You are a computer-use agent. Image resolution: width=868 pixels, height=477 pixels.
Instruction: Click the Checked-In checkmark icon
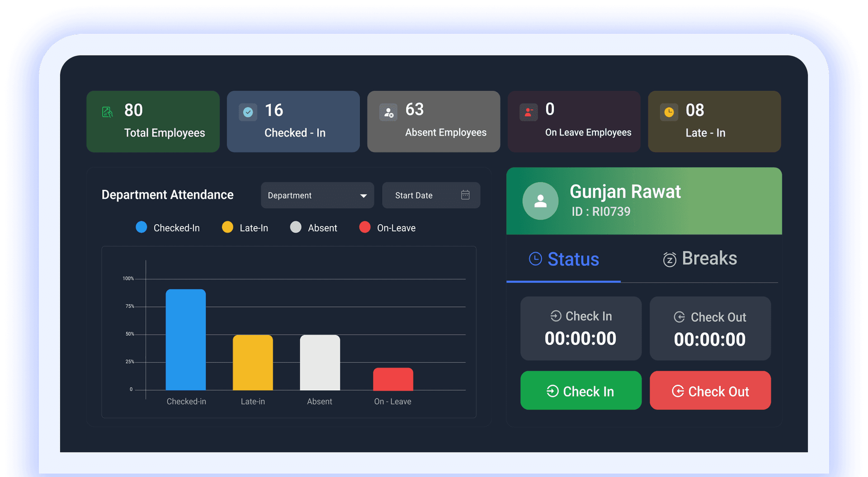(x=248, y=111)
